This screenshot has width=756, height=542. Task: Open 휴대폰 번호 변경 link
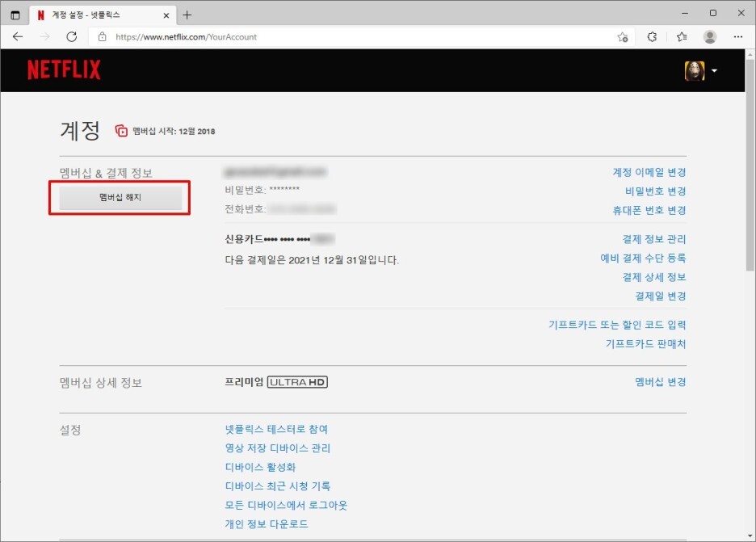coord(649,210)
